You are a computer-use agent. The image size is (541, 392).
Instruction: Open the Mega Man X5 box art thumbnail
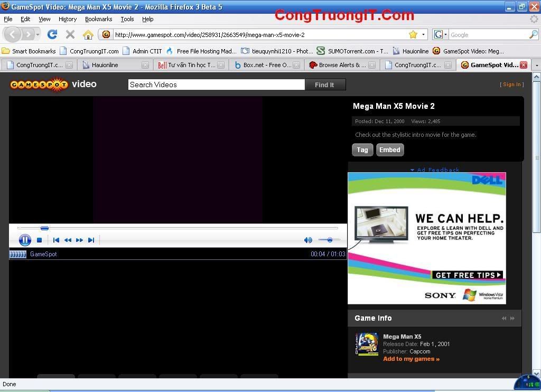[x=367, y=344]
